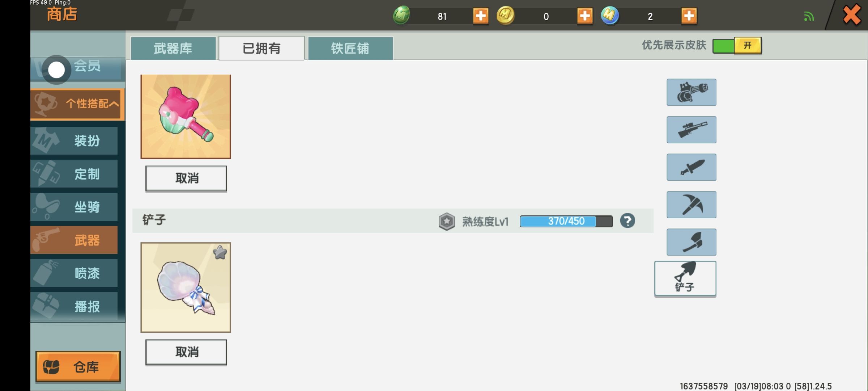
Task: Toggle favorite star on shell shovel
Action: pyautogui.click(x=220, y=252)
